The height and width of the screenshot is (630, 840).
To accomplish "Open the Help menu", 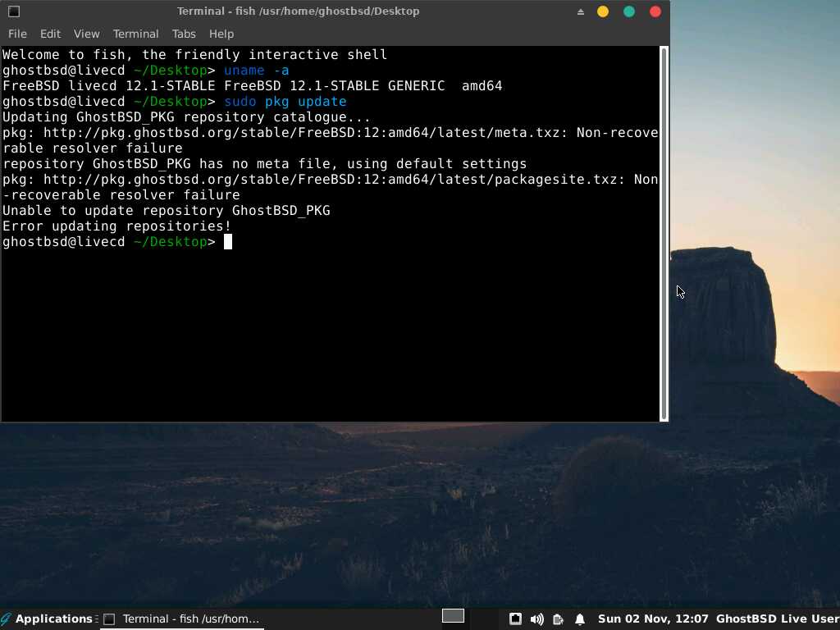I will point(221,34).
